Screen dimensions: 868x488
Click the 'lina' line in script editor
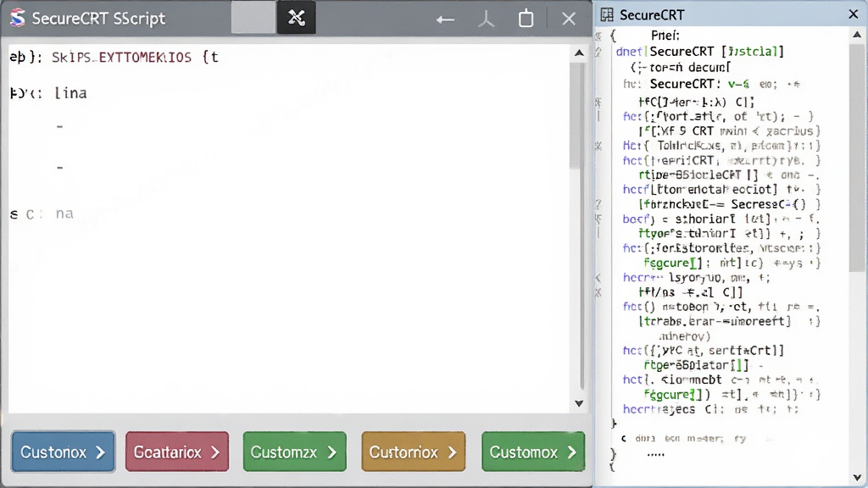coord(48,93)
